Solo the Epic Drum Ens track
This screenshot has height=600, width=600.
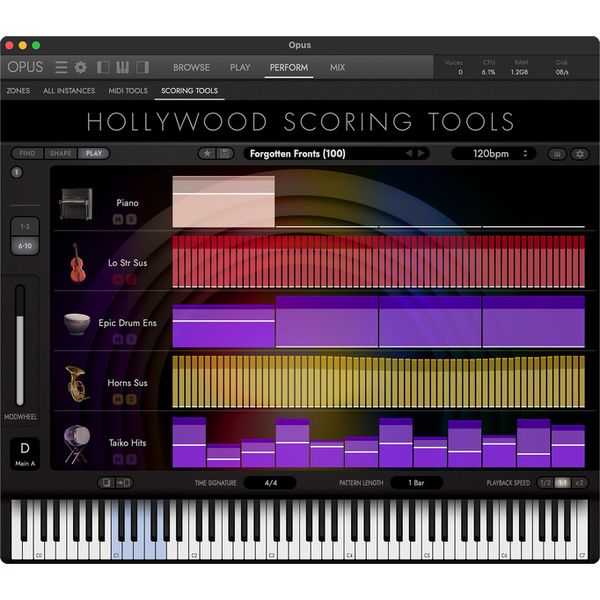click(131, 339)
